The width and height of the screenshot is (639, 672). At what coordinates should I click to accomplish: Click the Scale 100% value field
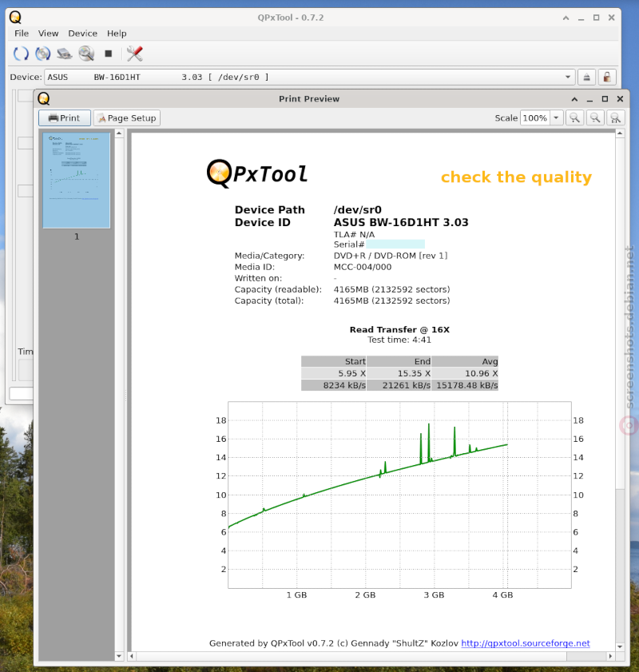535,117
